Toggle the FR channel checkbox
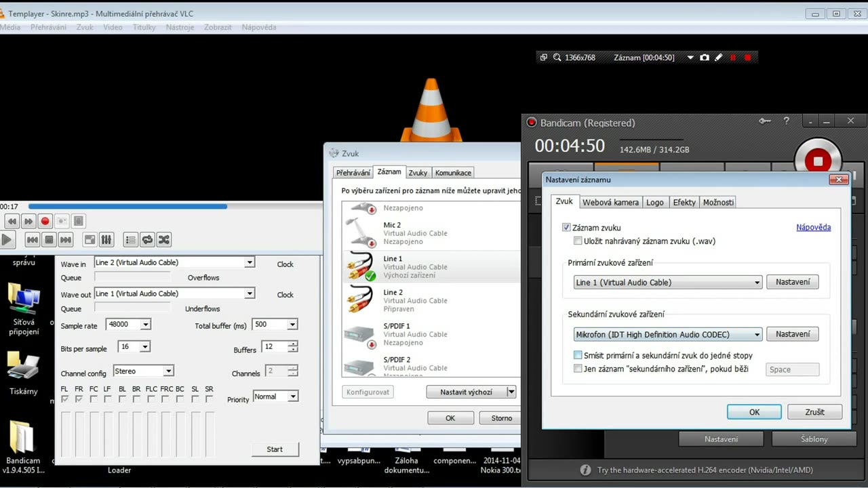This screenshot has height=488, width=868. coord(79,399)
